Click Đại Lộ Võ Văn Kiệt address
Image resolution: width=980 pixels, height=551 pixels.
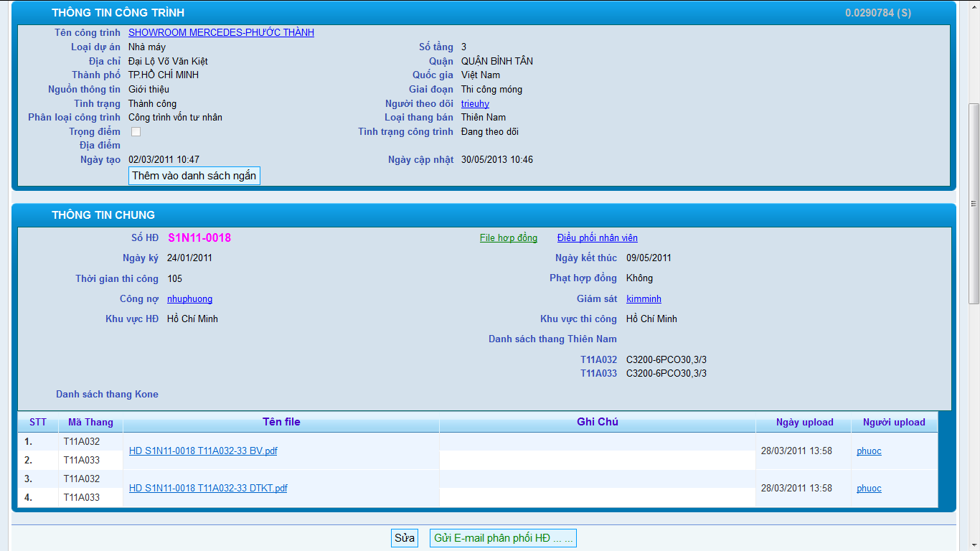pyautogui.click(x=168, y=61)
